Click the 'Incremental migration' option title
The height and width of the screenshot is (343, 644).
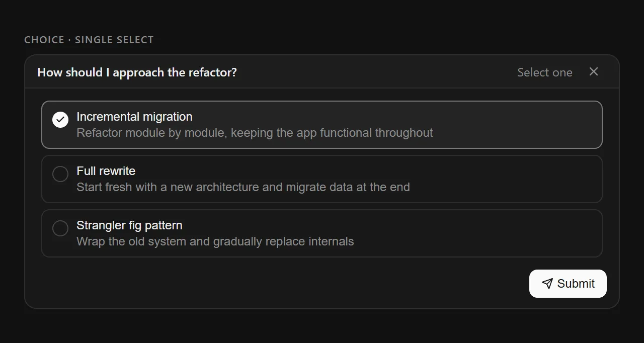[134, 117]
